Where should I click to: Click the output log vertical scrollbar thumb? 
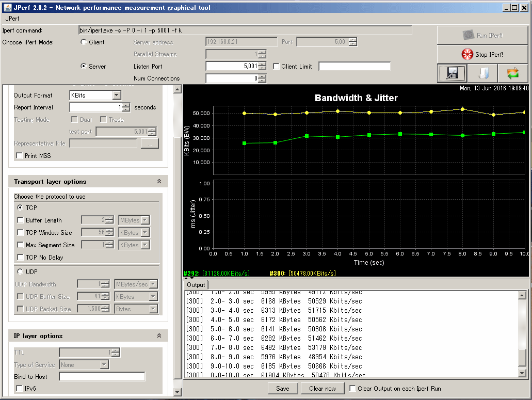point(523,357)
